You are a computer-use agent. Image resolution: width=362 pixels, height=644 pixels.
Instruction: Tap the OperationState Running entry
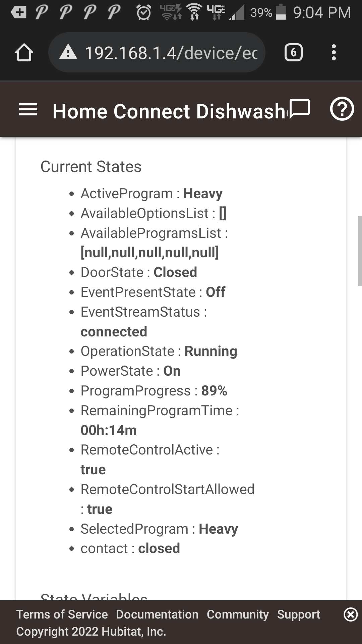(x=159, y=351)
